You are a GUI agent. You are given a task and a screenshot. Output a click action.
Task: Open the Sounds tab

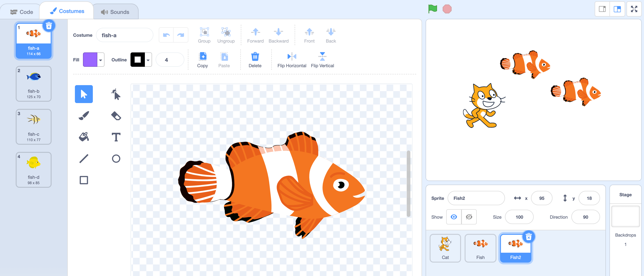[115, 11]
